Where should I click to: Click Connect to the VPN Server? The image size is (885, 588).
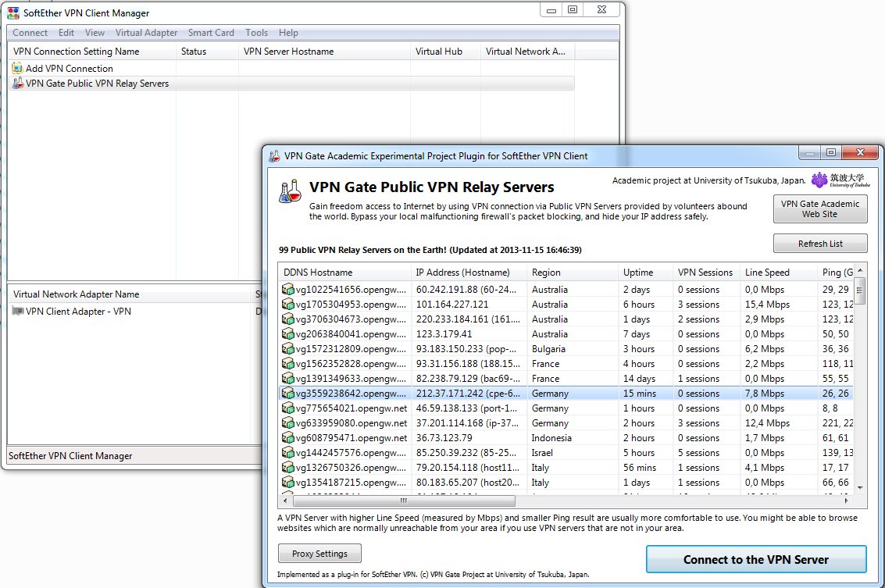click(756, 560)
